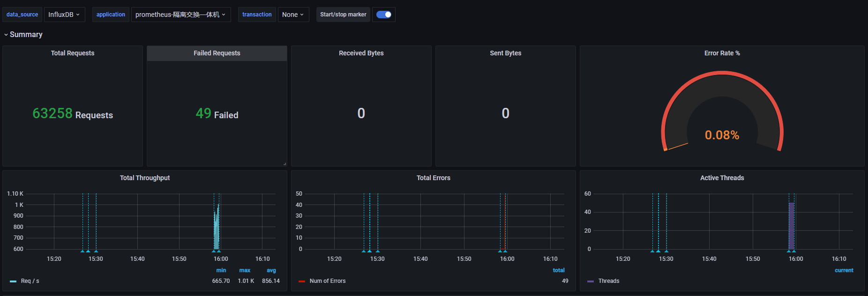Toggle the Threads legend series
The height and width of the screenshot is (296, 868).
tap(609, 281)
